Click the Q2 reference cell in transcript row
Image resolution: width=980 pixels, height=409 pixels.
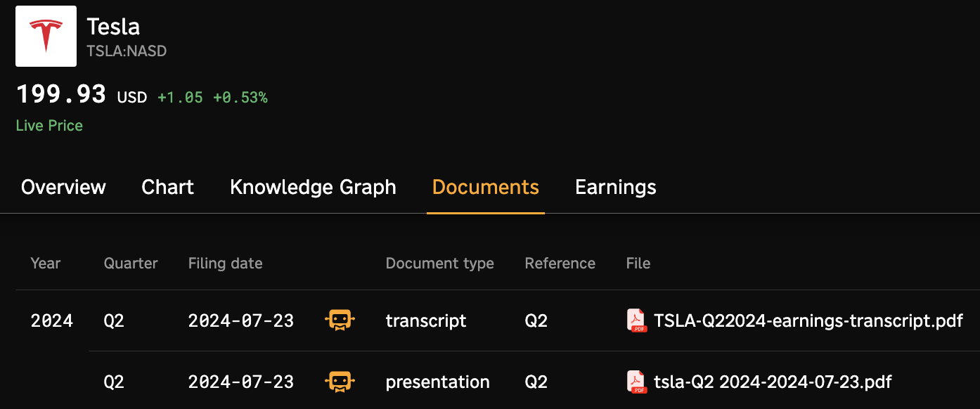point(536,321)
